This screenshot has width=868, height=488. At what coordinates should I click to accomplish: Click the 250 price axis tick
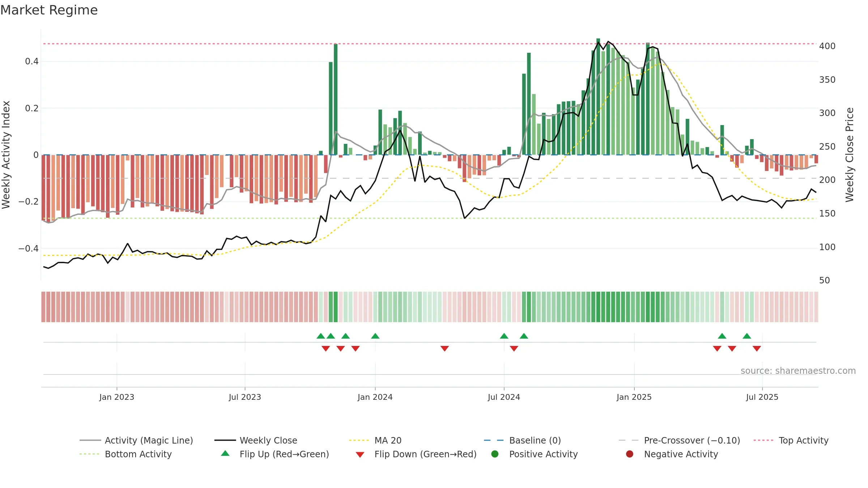pos(827,147)
